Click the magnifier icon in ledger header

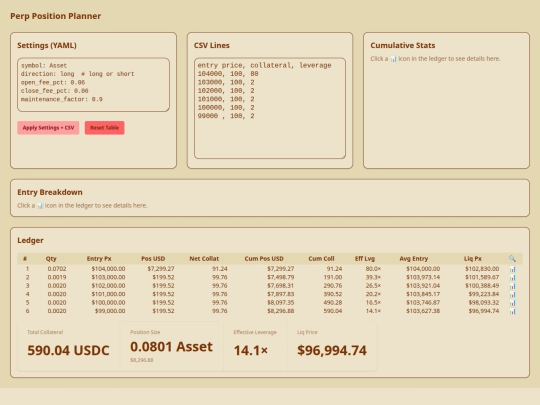click(512, 259)
